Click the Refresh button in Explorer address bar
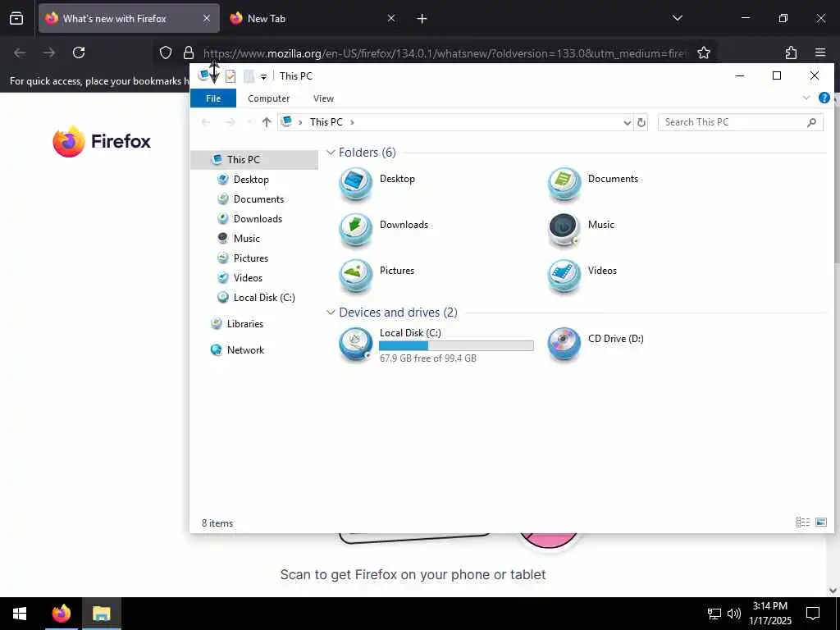 (641, 122)
